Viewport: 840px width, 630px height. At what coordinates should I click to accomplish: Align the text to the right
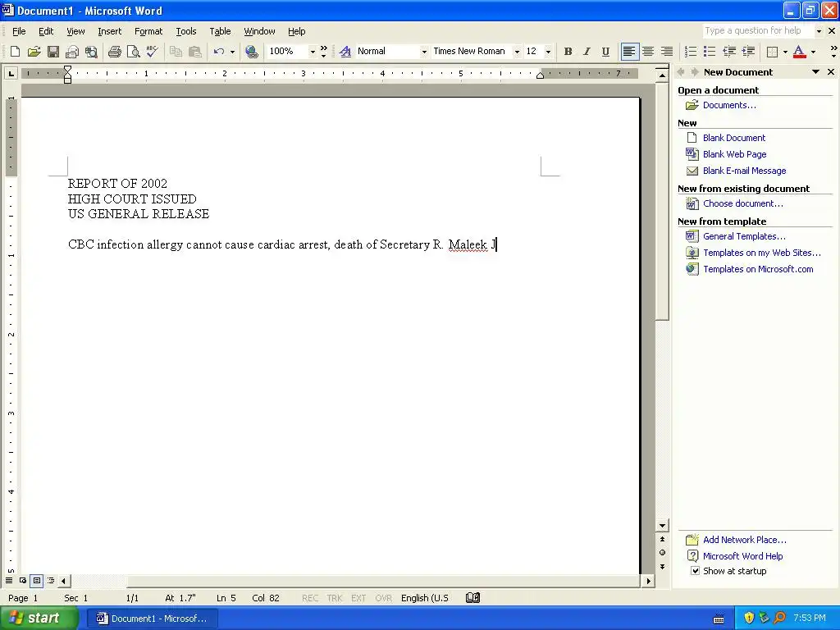click(667, 52)
